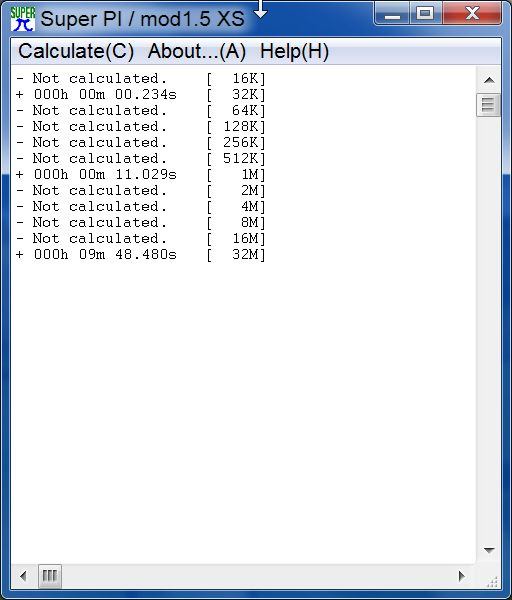Image resolution: width=512 pixels, height=600 pixels.
Task: Click the vertical scrollbar thumb
Action: pyautogui.click(x=489, y=104)
